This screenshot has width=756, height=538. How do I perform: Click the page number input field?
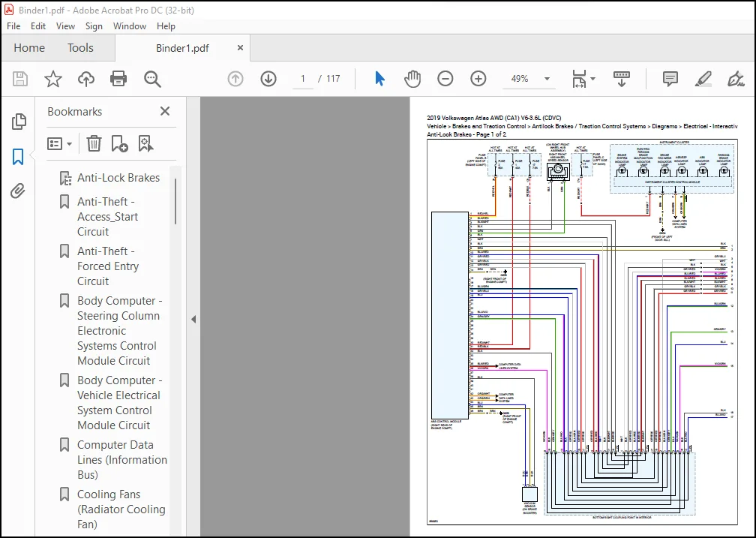(x=303, y=79)
